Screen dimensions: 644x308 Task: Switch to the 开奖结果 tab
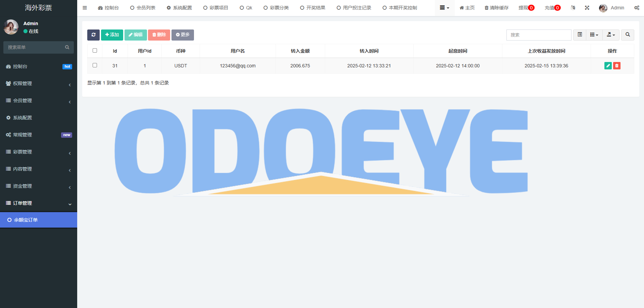coord(313,8)
